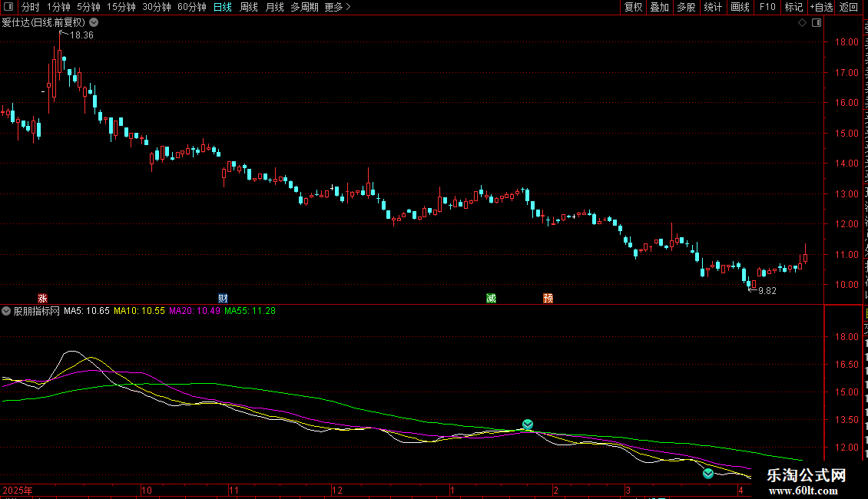Expand the 更多 more periods menu
This screenshot has height=499, width=868.
point(337,7)
